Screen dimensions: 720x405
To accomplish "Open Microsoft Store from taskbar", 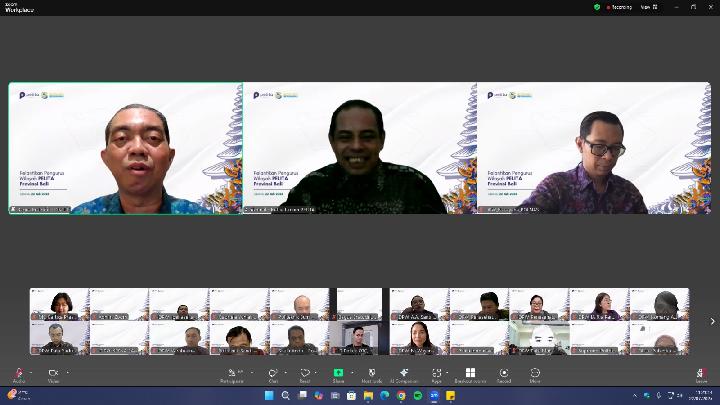I will [x=351, y=395].
